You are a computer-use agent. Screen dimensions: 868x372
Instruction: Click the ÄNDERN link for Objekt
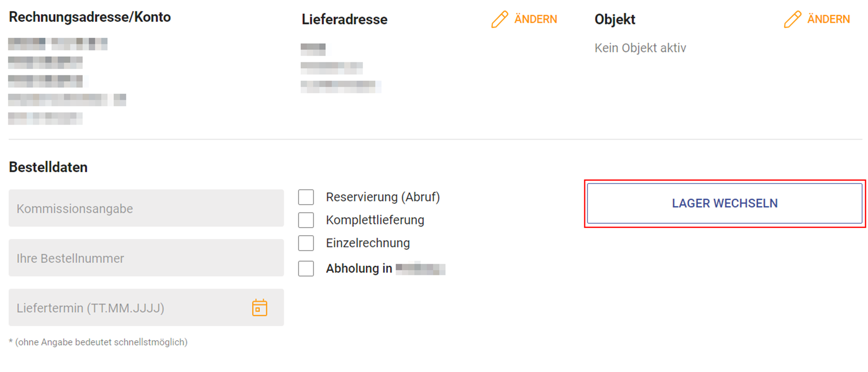pos(828,19)
